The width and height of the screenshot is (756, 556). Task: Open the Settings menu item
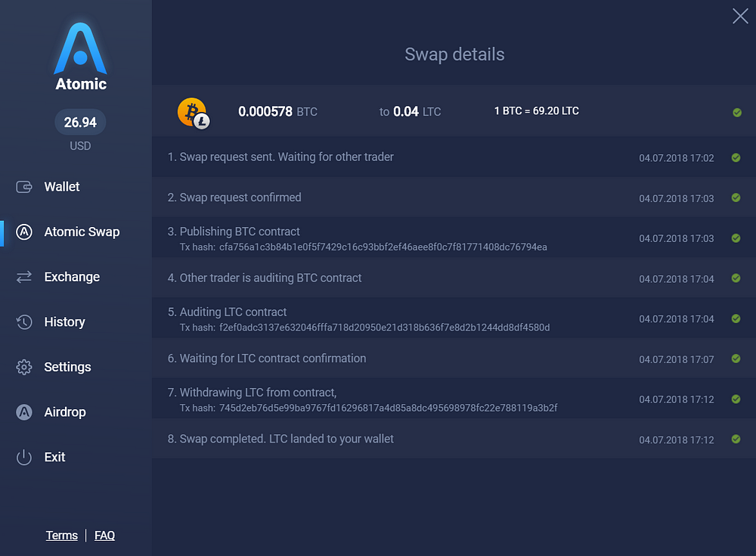67,368
